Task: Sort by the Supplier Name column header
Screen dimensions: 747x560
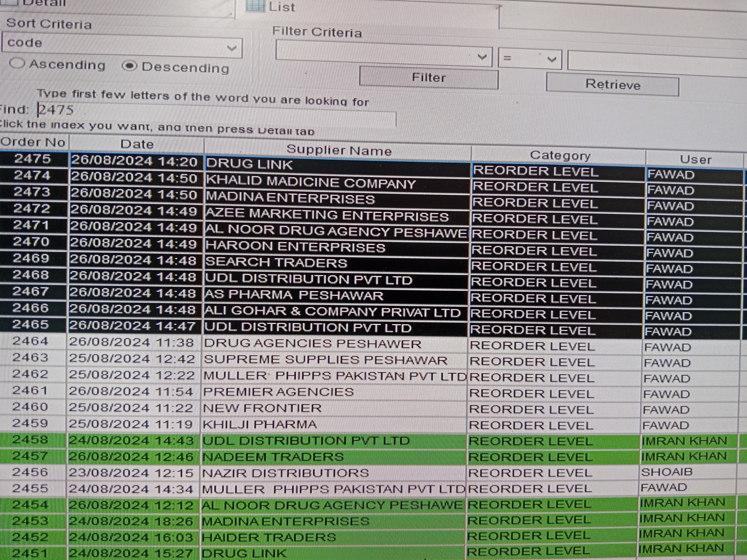Action: pos(339,150)
